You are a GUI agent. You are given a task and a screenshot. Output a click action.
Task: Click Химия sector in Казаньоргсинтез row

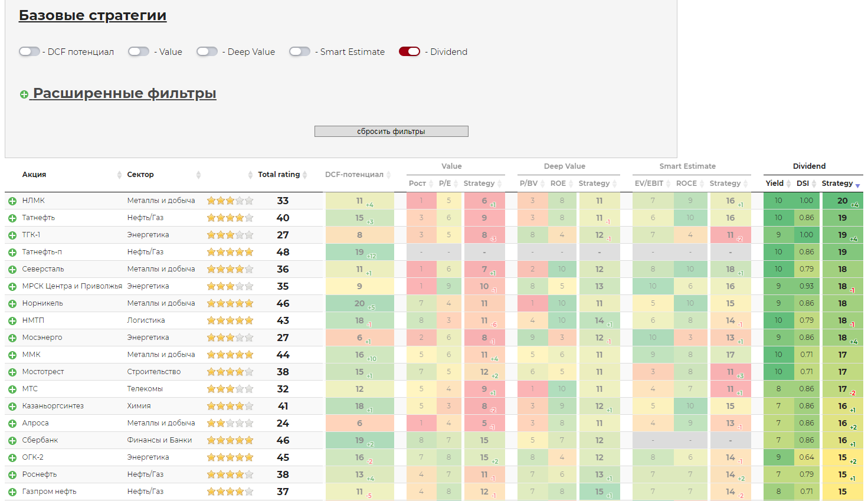139,406
